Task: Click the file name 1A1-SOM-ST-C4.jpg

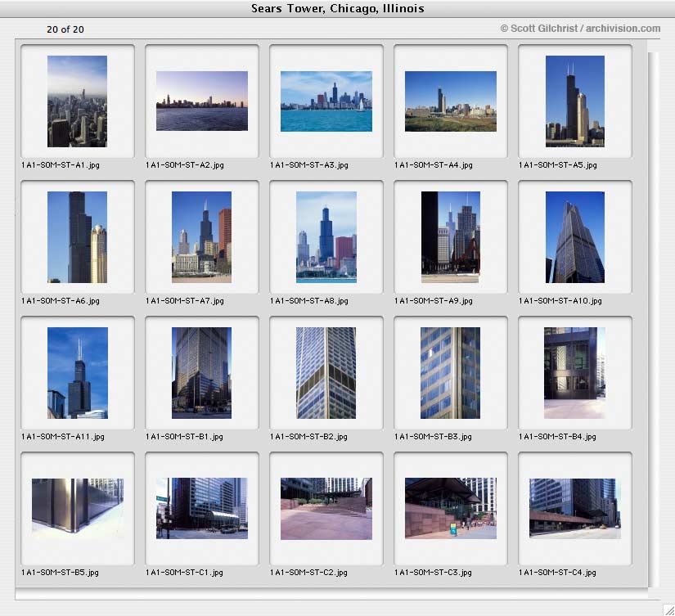Action: [557, 573]
